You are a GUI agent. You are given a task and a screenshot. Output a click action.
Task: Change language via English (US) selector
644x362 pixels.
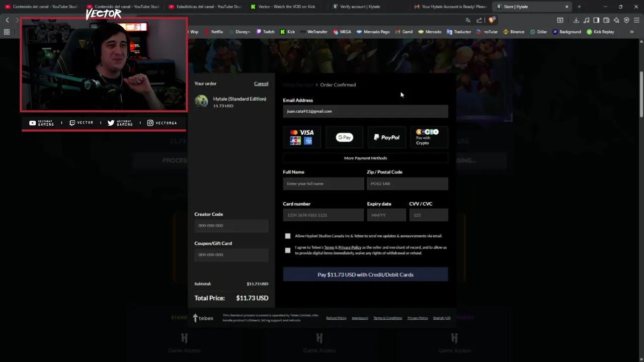(442, 318)
